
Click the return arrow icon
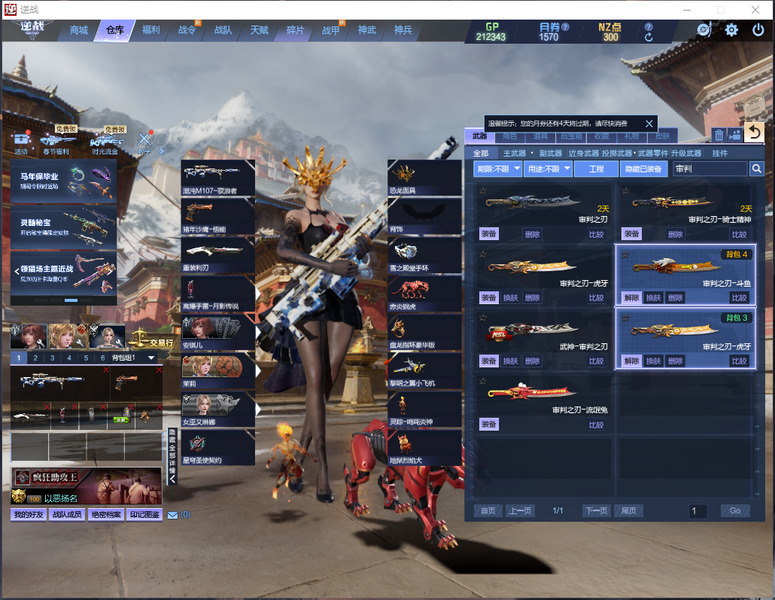tap(754, 132)
